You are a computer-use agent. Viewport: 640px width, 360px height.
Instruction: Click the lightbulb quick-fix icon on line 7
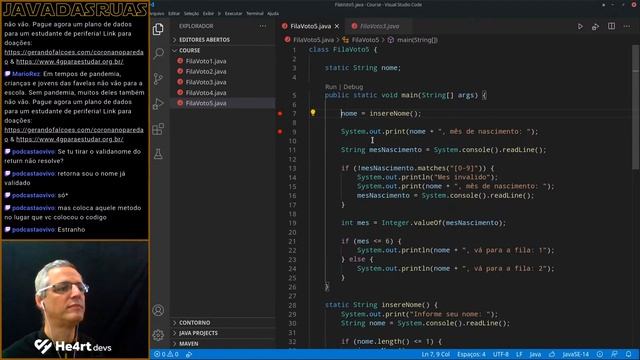tap(313, 113)
